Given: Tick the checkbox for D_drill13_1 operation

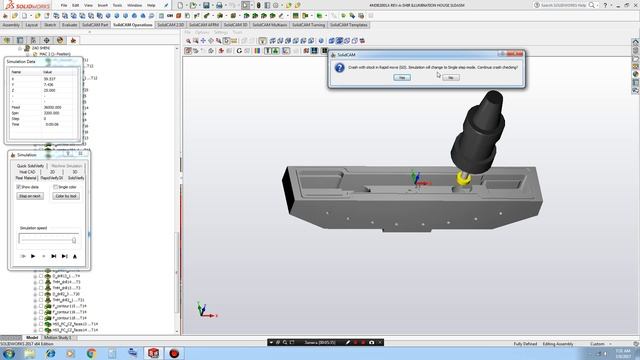Looking at the screenshot, I should pos(41,276).
